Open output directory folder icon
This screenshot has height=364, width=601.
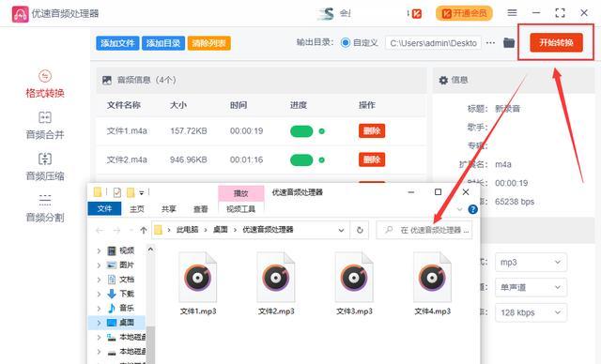coord(509,42)
